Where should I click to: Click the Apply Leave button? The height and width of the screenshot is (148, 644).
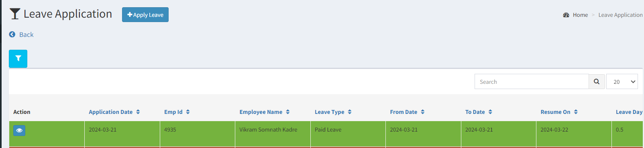click(x=145, y=15)
